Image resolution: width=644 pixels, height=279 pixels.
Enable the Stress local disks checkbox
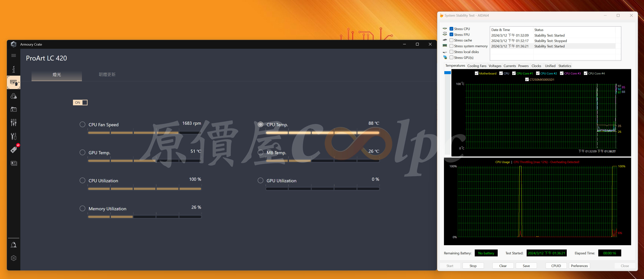pos(451,52)
